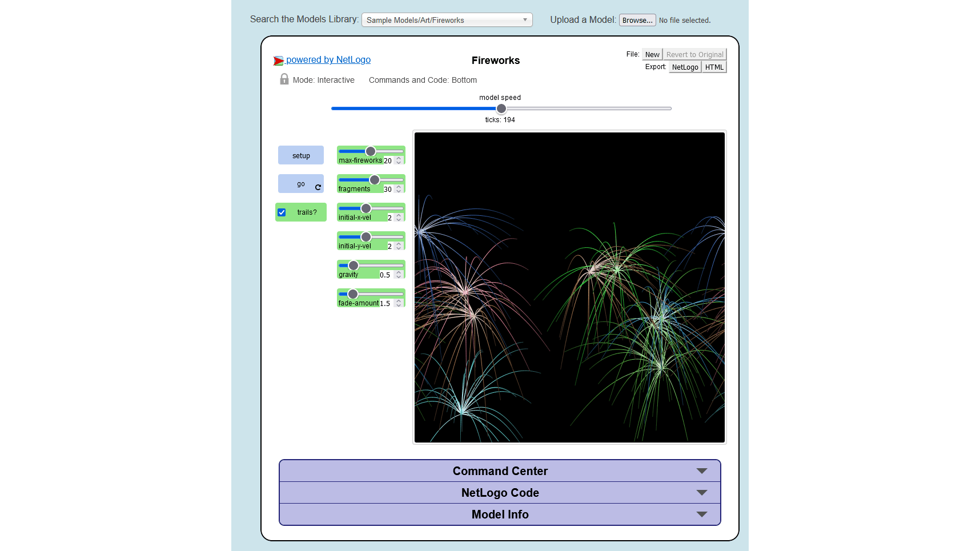
Task: Decrease fade-amount using its down stepper arrow
Action: [x=399, y=306]
